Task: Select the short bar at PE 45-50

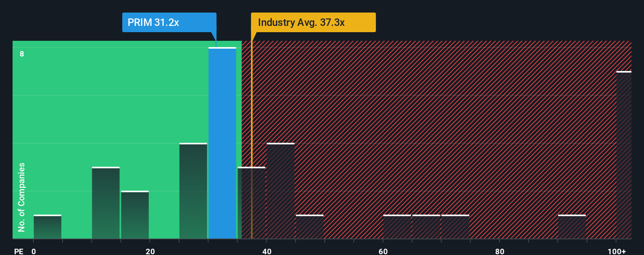Action: 310,227
